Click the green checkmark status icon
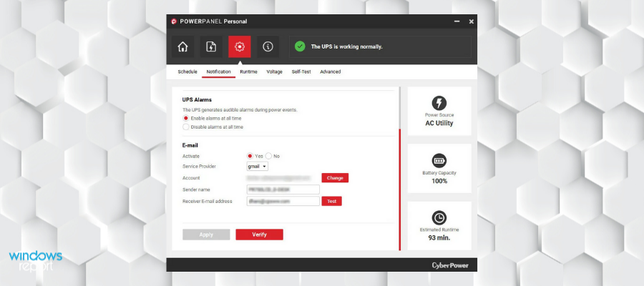644x286 pixels. click(300, 46)
